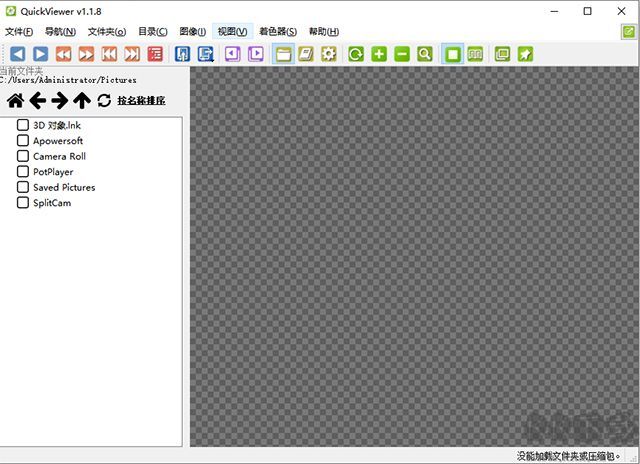Open the 导航(N) menu

(60, 31)
